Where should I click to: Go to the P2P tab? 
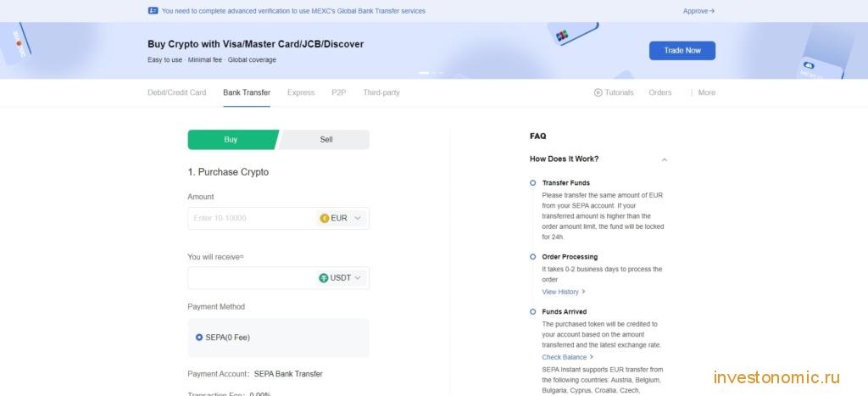coord(339,92)
